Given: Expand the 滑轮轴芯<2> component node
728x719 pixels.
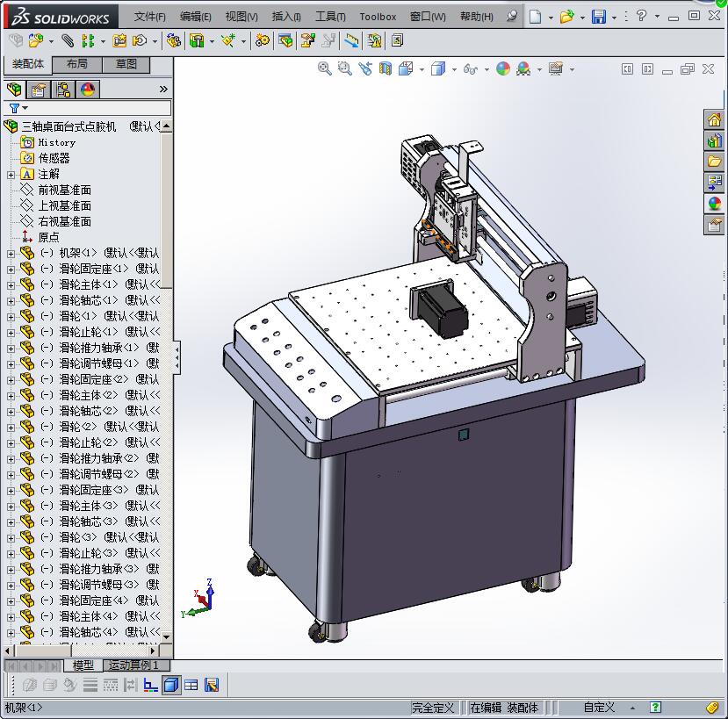Looking at the screenshot, I should click(x=11, y=412).
